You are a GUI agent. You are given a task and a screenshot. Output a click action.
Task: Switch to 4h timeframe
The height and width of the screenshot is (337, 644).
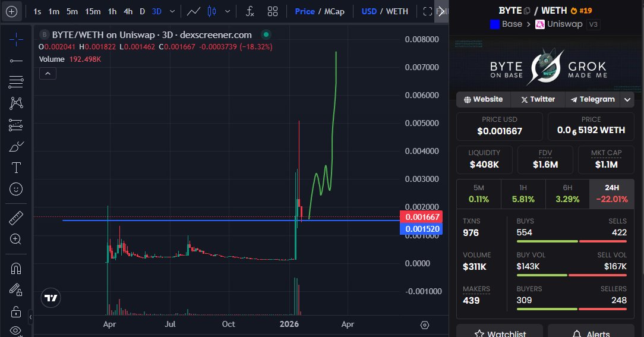coord(128,11)
